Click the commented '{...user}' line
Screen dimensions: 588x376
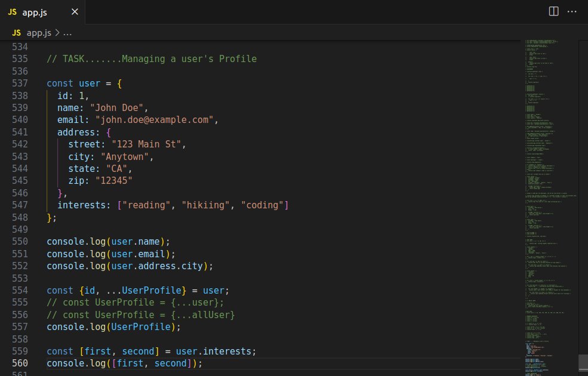136,302
